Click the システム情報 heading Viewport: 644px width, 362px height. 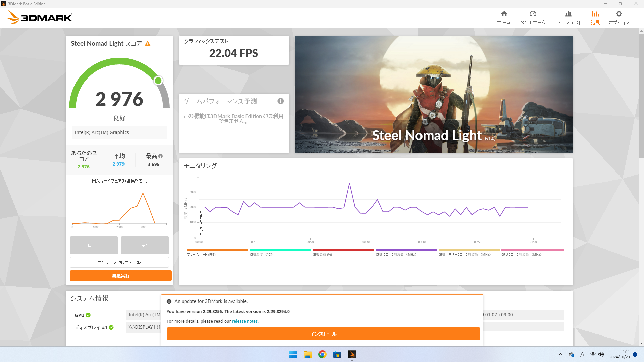click(x=89, y=298)
